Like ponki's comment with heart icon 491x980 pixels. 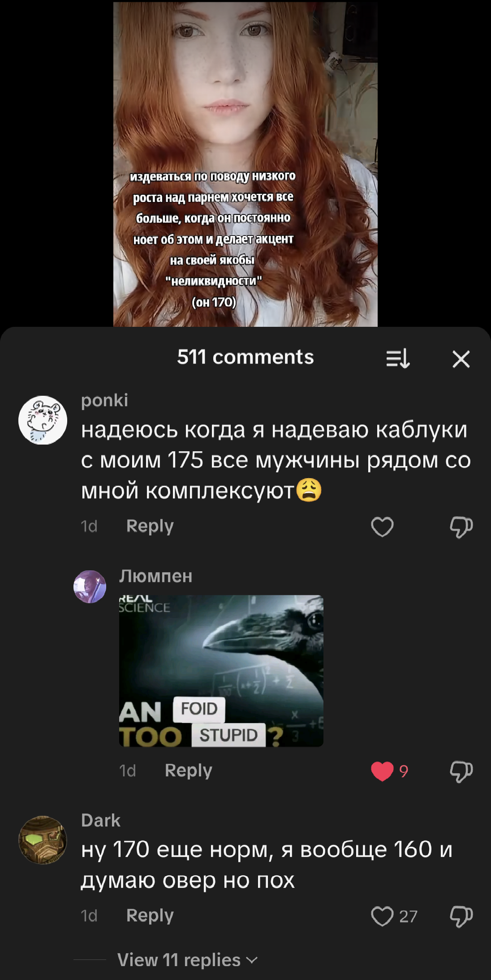382,526
